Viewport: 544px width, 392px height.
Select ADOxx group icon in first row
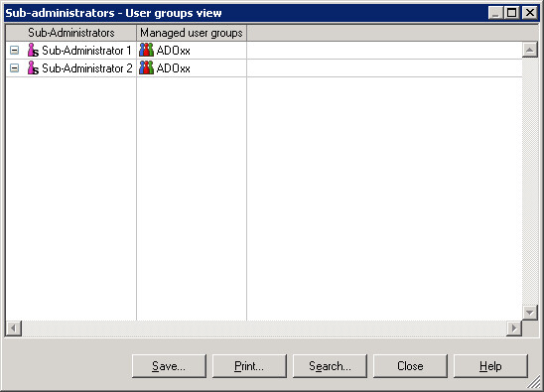(x=146, y=51)
